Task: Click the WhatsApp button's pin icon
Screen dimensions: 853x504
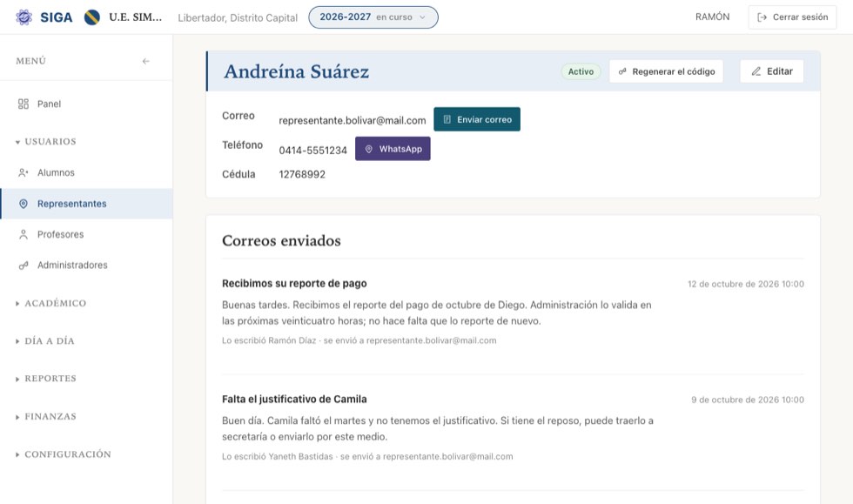Action: pyautogui.click(x=368, y=149)
